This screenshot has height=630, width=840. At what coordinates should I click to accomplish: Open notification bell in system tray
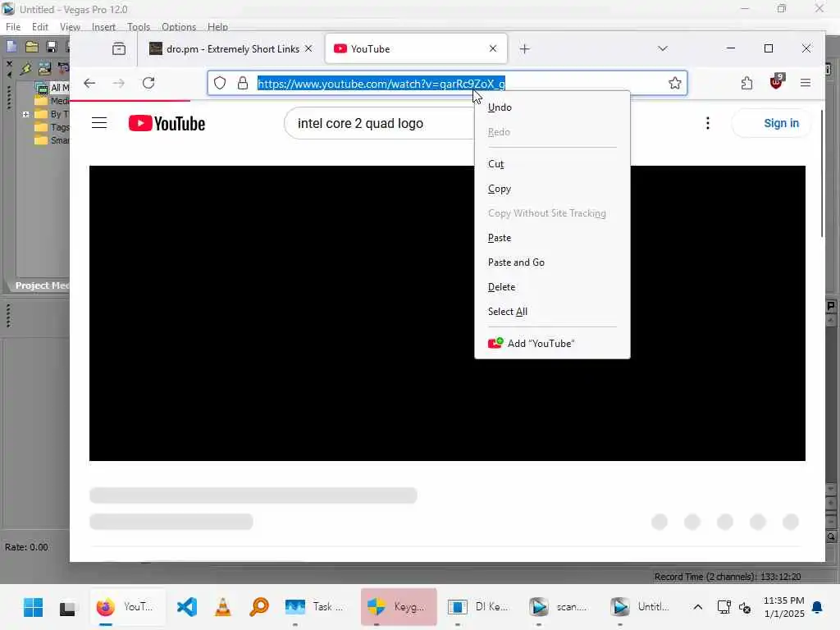click(817, 607)
